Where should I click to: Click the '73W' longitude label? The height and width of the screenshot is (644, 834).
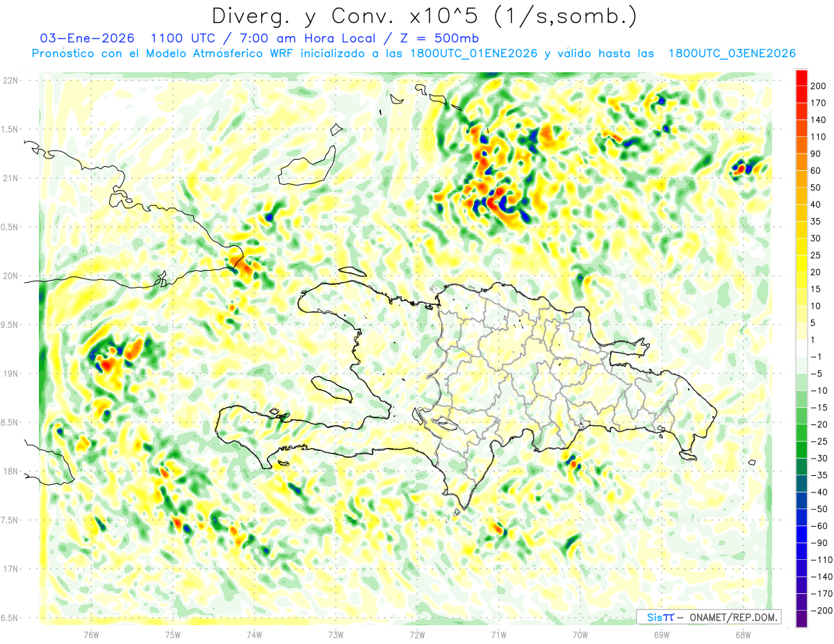click(x=336, y=635)
